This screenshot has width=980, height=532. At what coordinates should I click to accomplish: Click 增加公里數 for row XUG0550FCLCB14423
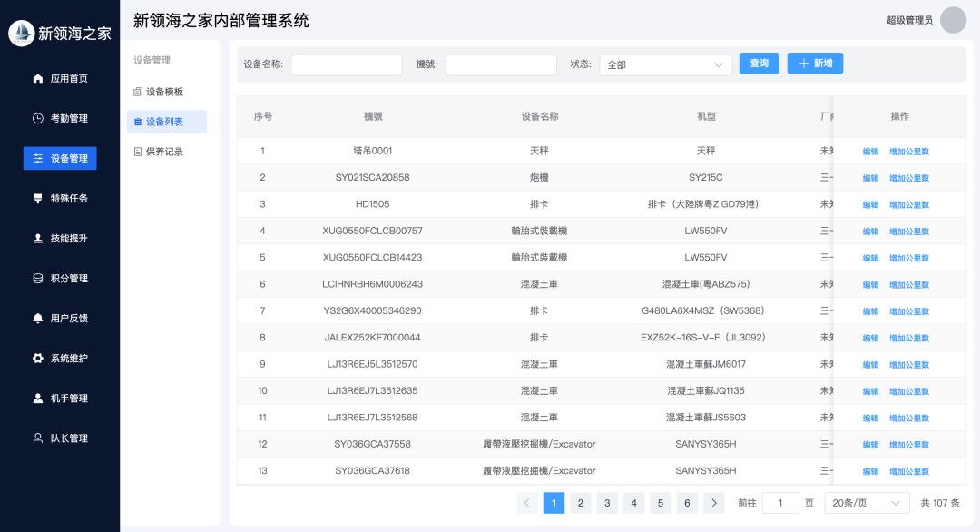tap(909, 258)
